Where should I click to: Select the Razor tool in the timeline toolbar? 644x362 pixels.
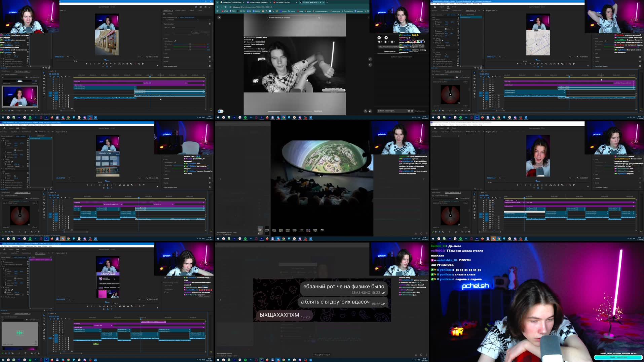pos(44,81)
